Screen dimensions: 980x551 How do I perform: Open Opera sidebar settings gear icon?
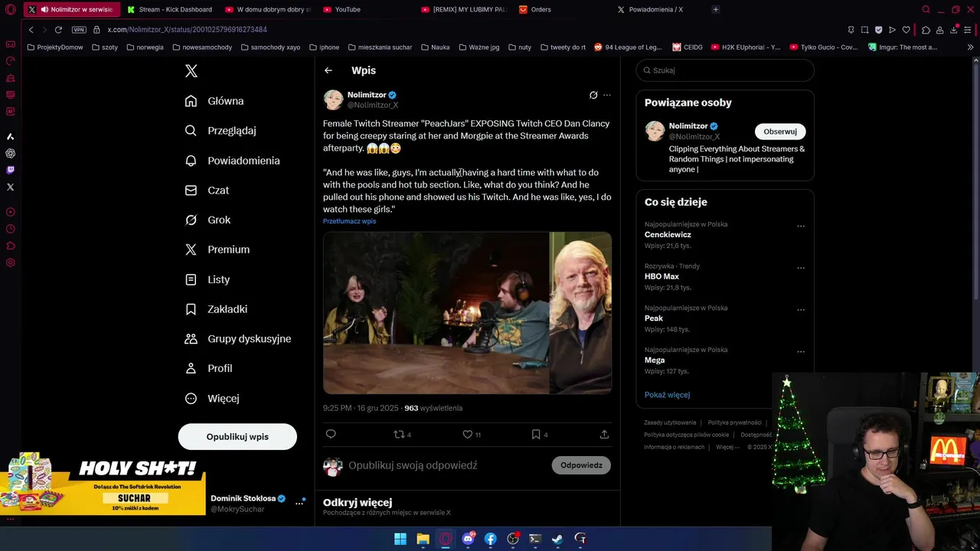(x=10, y=262)
